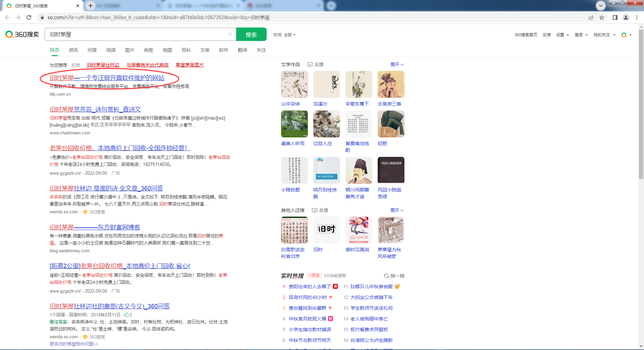Open the 时间: 全部 filter dropdown
The image size is (644, 350).
[x=284, y=35]
